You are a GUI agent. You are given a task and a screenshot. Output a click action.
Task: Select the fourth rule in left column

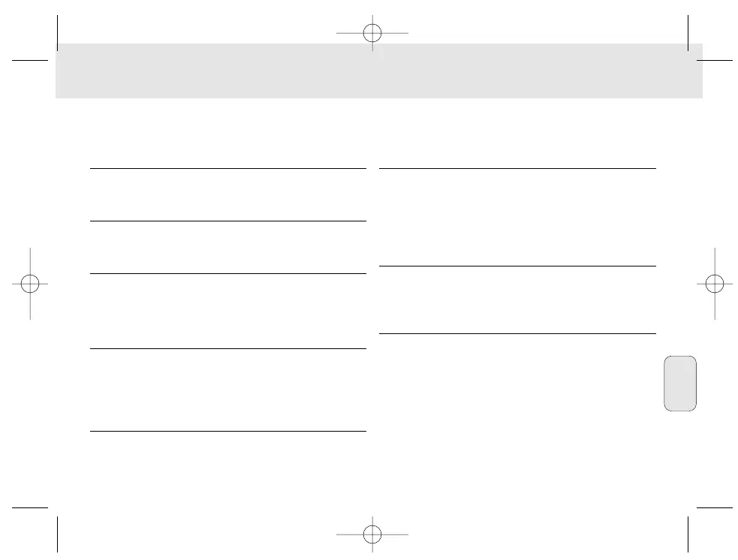(x=227, y=348)
